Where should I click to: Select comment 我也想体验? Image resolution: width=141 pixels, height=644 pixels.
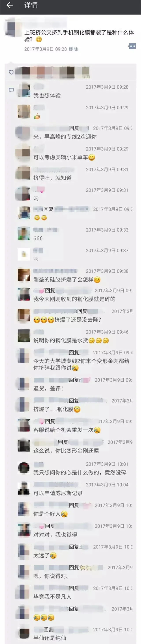[x=47, y=95]
